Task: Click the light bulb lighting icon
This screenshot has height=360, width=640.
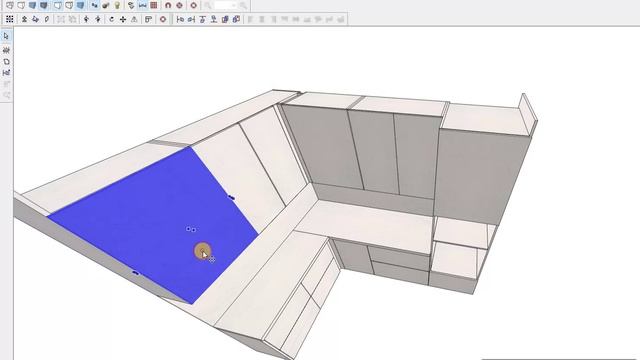Action: (x=117, y=5)
